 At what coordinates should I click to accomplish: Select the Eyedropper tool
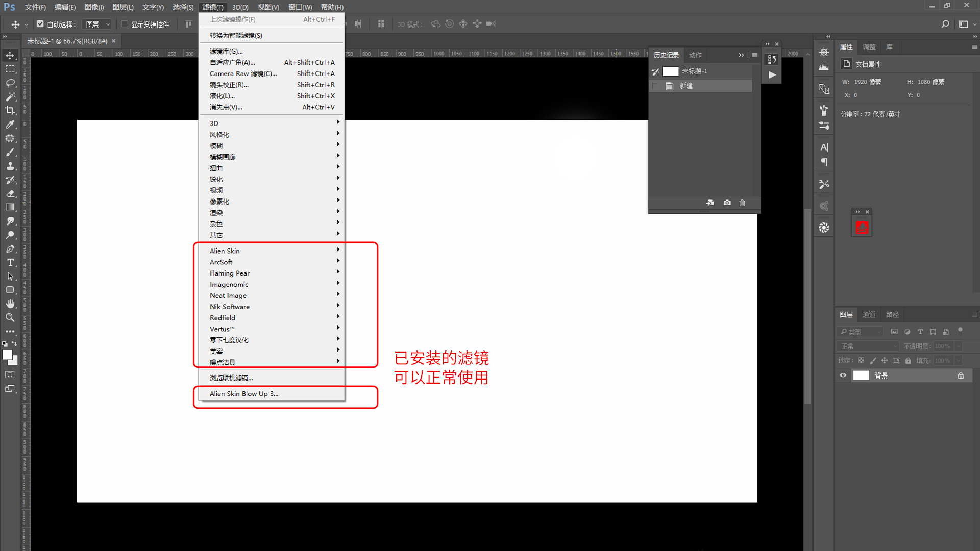click(10, 124)
